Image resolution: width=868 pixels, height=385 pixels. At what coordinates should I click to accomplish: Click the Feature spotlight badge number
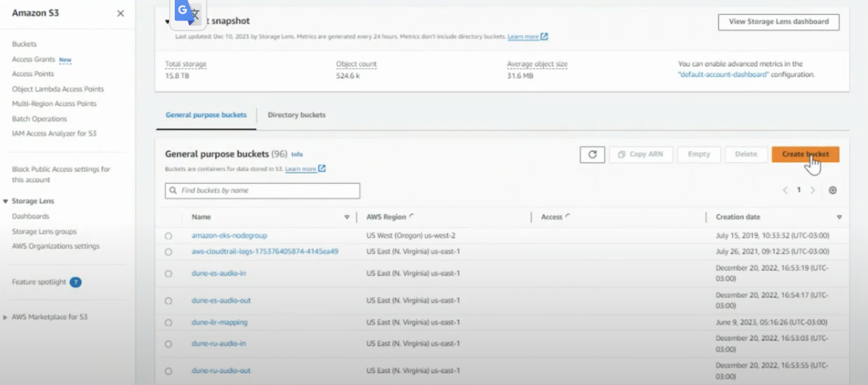(x=75, y=282)
